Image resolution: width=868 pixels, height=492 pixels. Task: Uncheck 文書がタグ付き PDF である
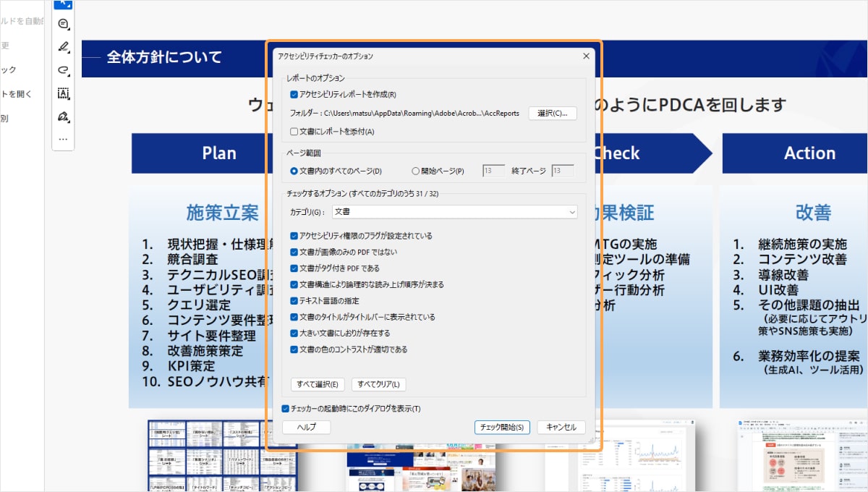point(294,268)
